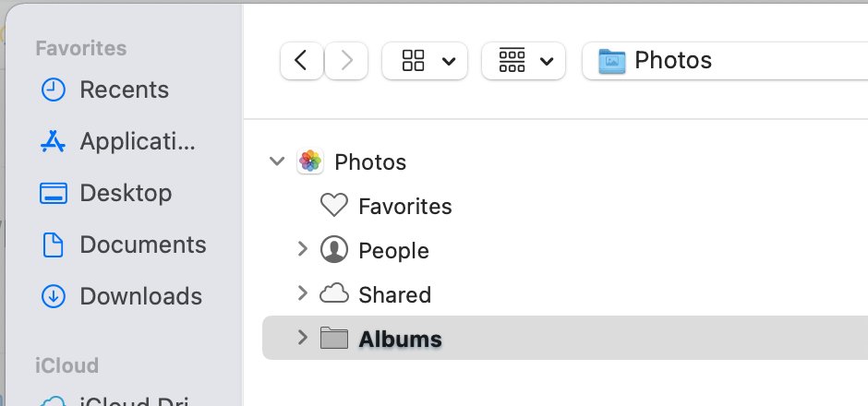Expand the People group
The height and width of the screenshot is (406, 868).
point(302,249)
